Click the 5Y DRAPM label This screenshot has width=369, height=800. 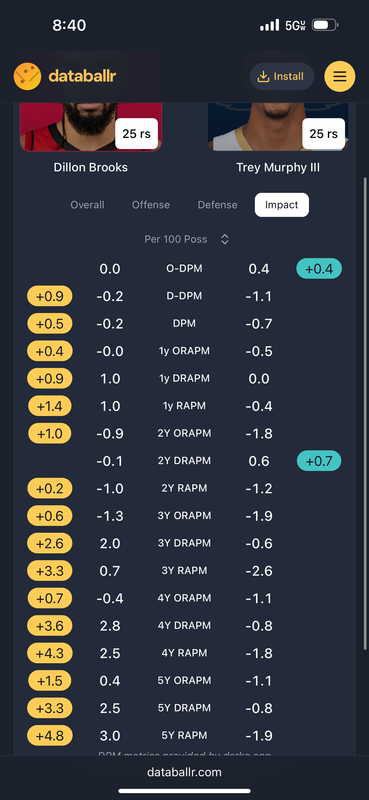click(184, 708)
